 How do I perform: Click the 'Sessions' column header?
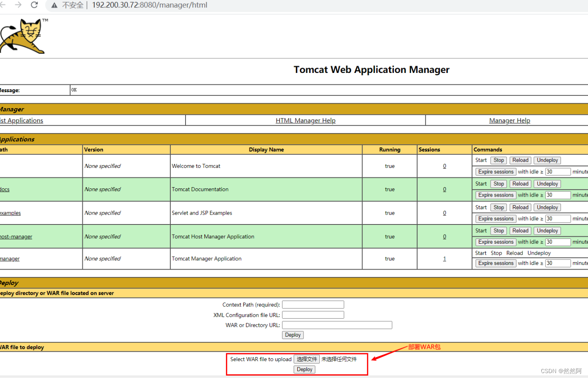(x=445, y=149)
